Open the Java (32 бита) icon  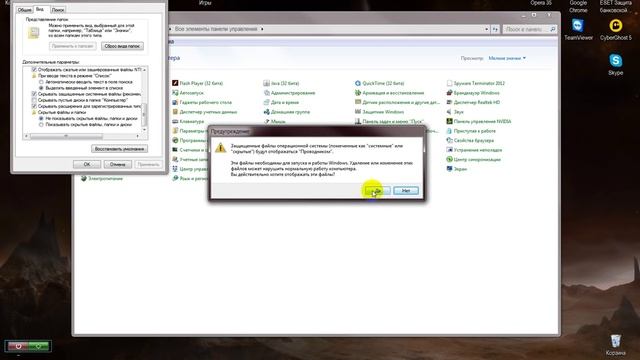coord(281,83)
